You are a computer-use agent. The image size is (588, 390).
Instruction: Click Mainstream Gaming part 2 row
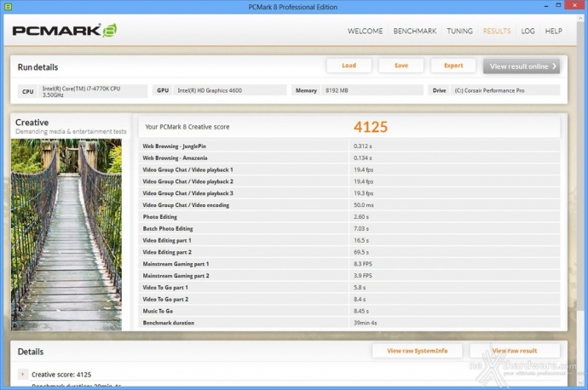tap(349, 275)
